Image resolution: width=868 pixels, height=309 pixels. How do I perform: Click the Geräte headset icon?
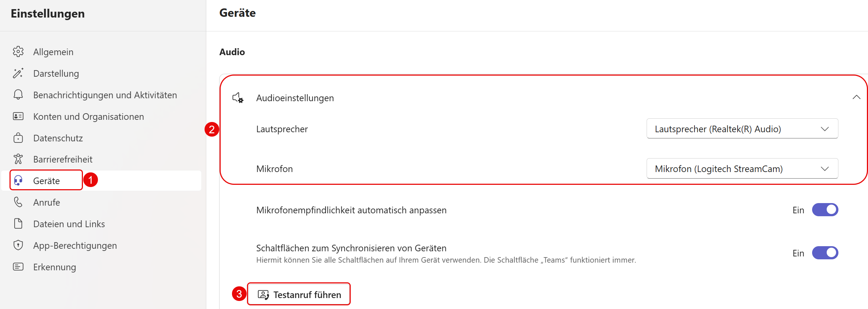coord(18,180)
